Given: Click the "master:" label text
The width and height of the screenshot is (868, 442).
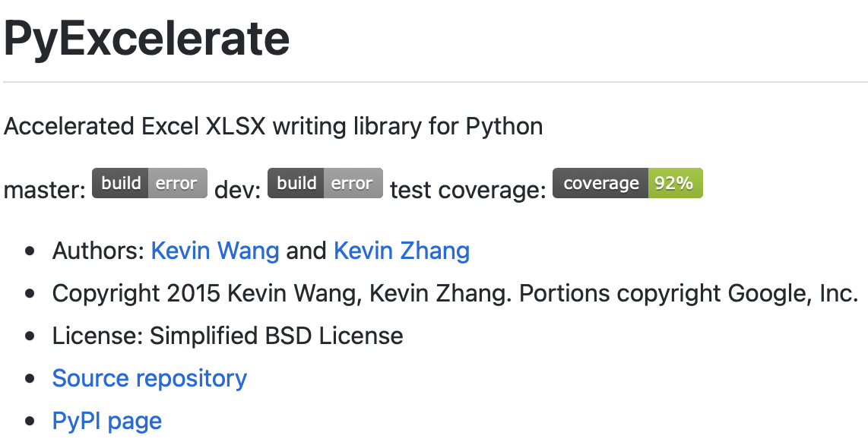Looking at the screenshot, I should point(45,191).
